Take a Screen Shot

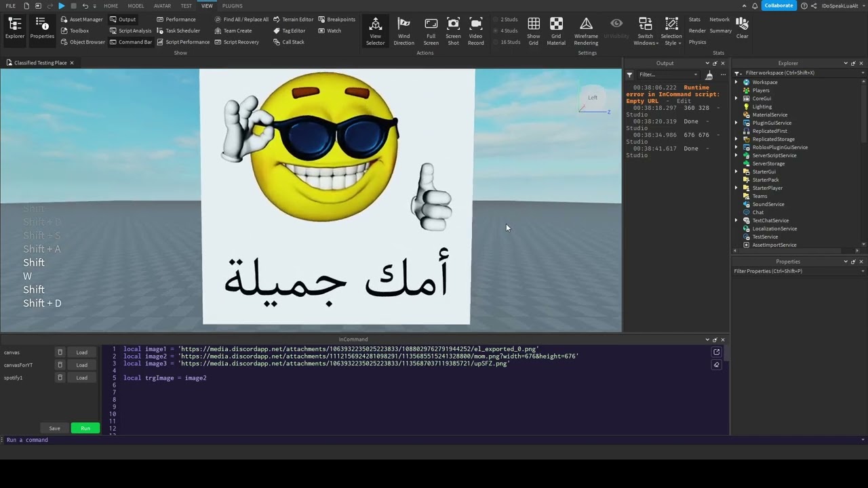coord(453,31)
